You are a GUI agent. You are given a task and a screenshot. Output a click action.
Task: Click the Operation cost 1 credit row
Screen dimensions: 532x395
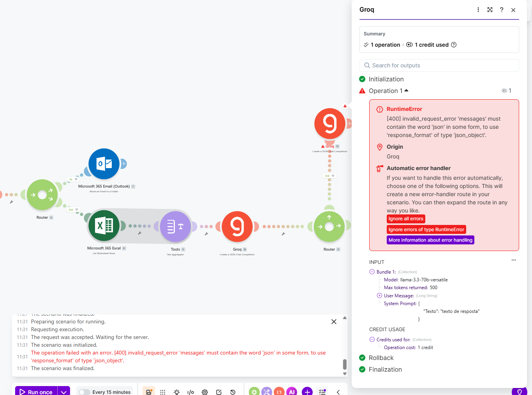click(409, 348)
